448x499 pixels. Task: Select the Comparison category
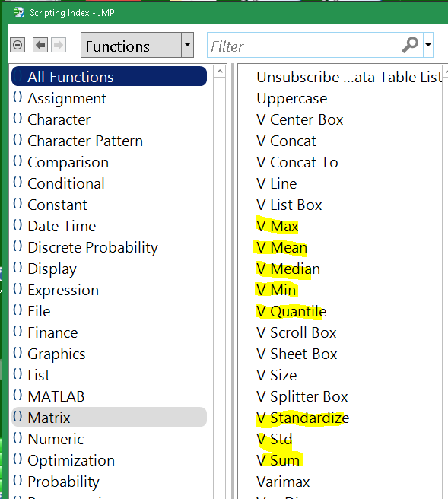pyautogui.click(x=68, y=162)
